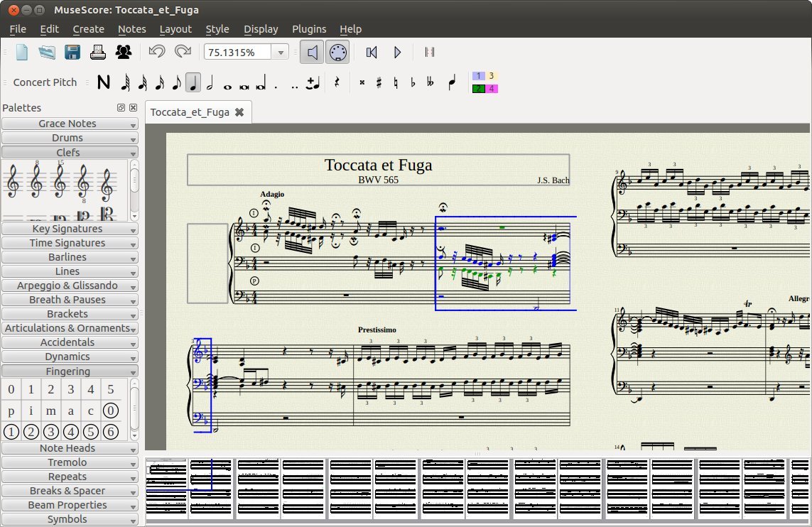Toggle MIDI input with the round connector icon
812x527 pixels.
click(337, 51)
